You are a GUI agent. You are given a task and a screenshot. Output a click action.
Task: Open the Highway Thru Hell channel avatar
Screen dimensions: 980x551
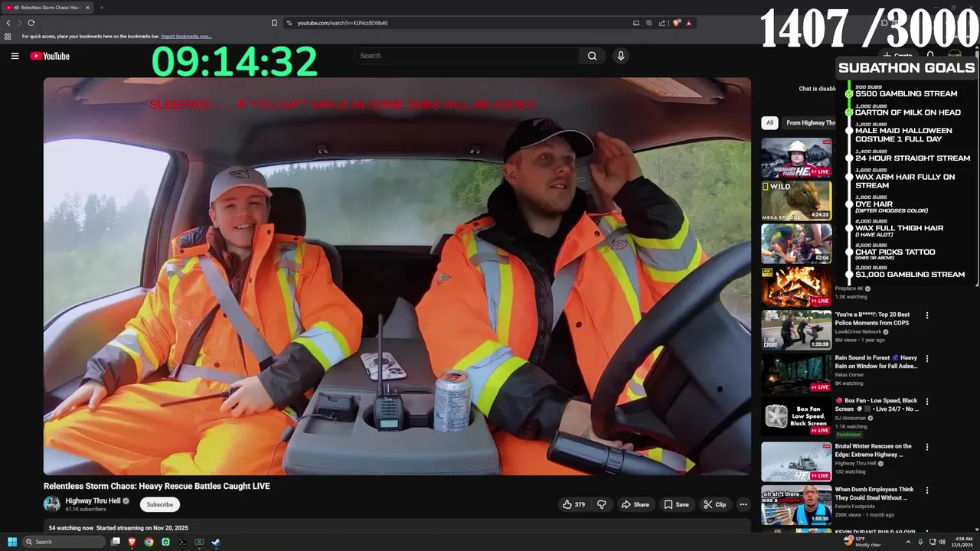pyautogui.click(x=52, y=504)
